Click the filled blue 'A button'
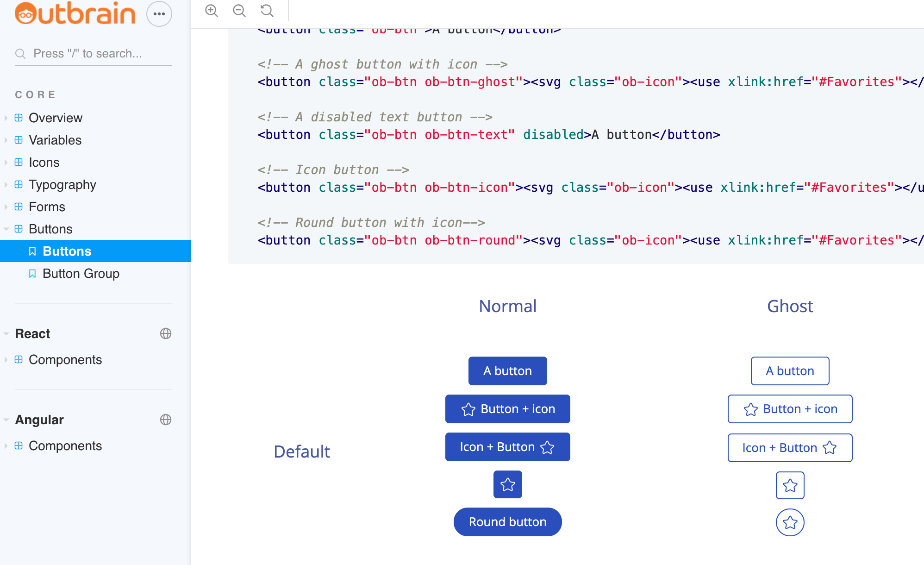Screen dimensions: 924x565 507,371
